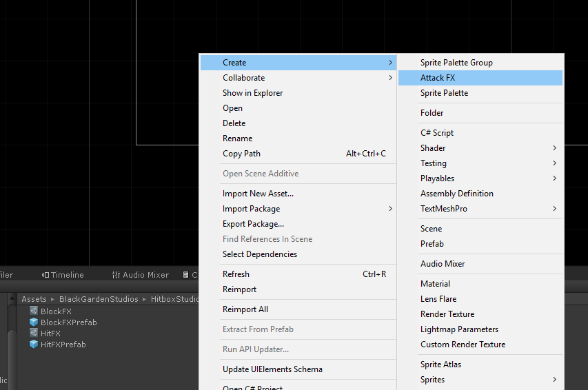This screenshot has height=390, width=588.
Task: Choose Show in Explorer
Action: click(x=298, y=93)
